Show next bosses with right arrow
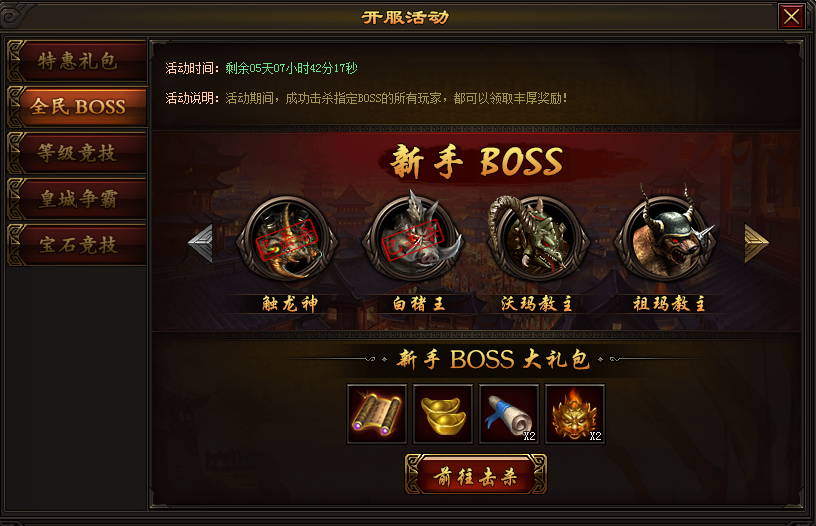This screenshot has width=816, height=526. 756,243
